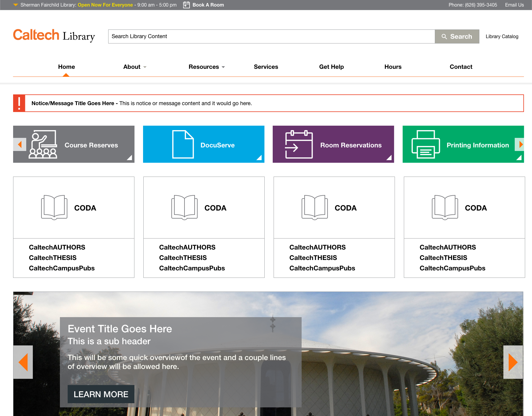Expand the Printing Information corner triangle
Image resolution: width=532 pixels, height=416 pixels.
click(x=519, y=158)
